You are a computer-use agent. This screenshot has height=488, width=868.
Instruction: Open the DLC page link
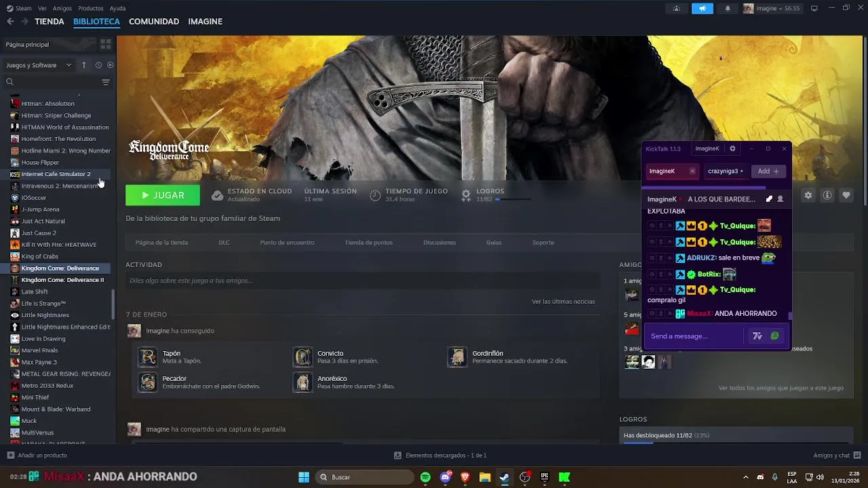(224, 243)
